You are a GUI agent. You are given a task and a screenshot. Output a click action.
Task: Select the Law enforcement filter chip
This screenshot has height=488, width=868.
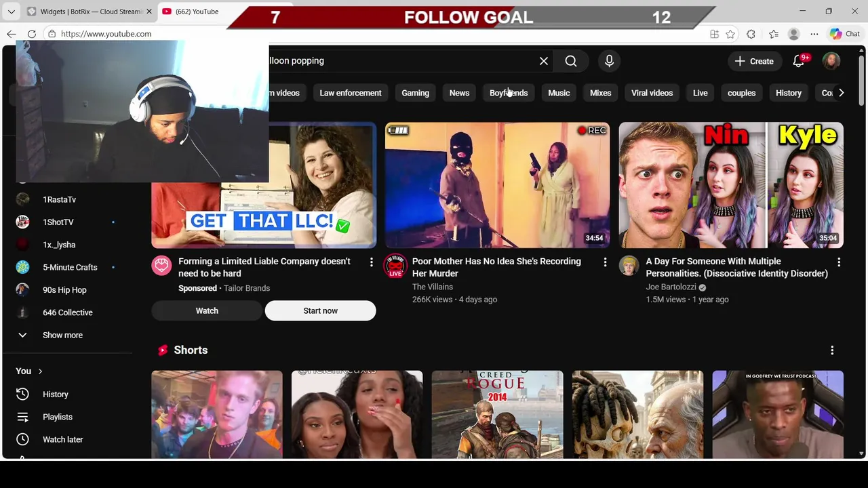(x=351, y=93)
